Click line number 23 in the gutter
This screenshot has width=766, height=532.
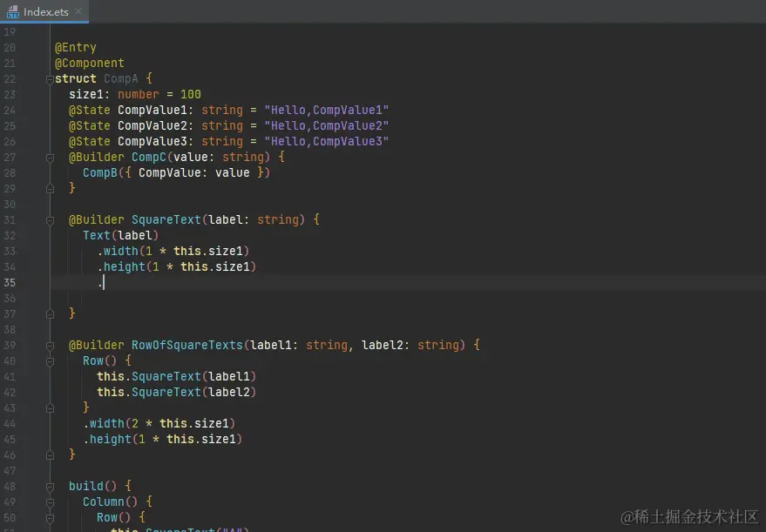click(x=10, y=94)
